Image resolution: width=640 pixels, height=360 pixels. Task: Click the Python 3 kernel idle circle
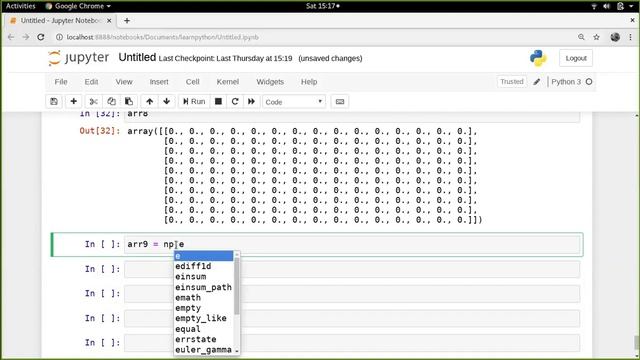pos(589,82)
